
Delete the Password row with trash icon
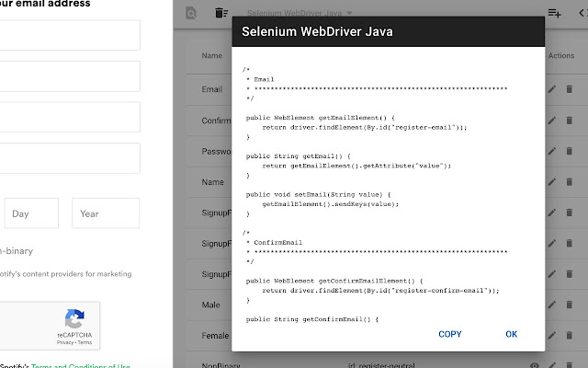tap(570, 151)
